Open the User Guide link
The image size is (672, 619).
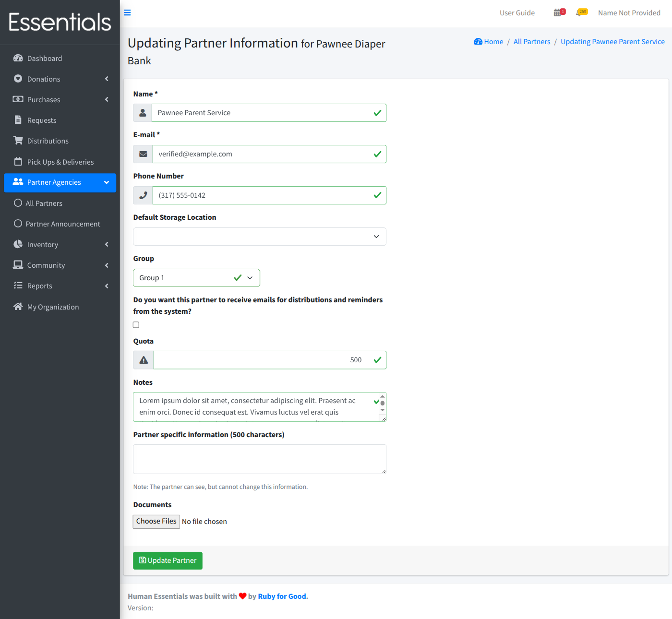click(517, 13)
